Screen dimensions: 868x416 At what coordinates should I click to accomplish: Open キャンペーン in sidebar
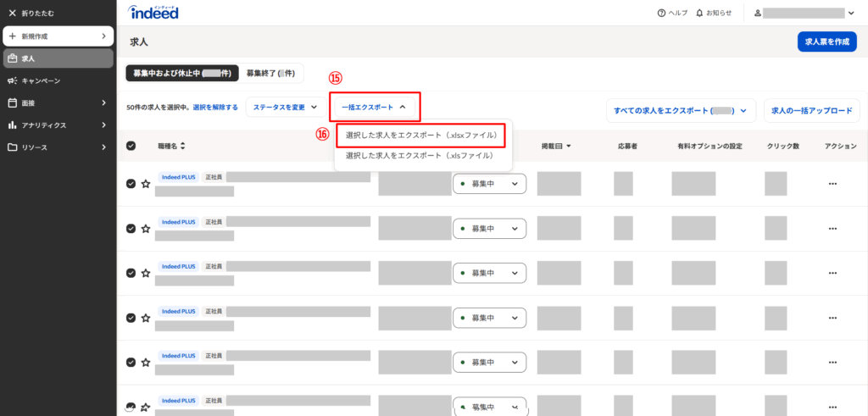pyautogui.click(x=41, y=80)
